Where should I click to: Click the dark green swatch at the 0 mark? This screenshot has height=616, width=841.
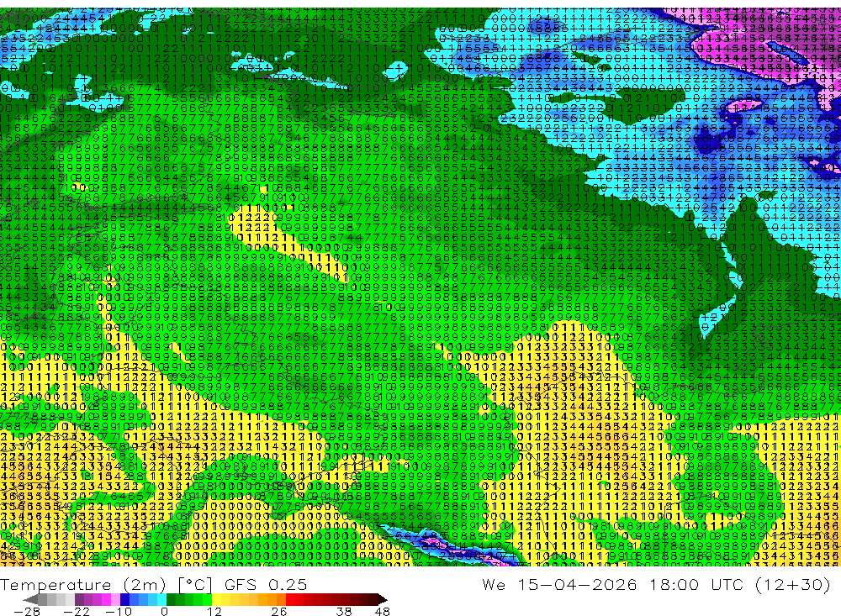click(171, 599)
